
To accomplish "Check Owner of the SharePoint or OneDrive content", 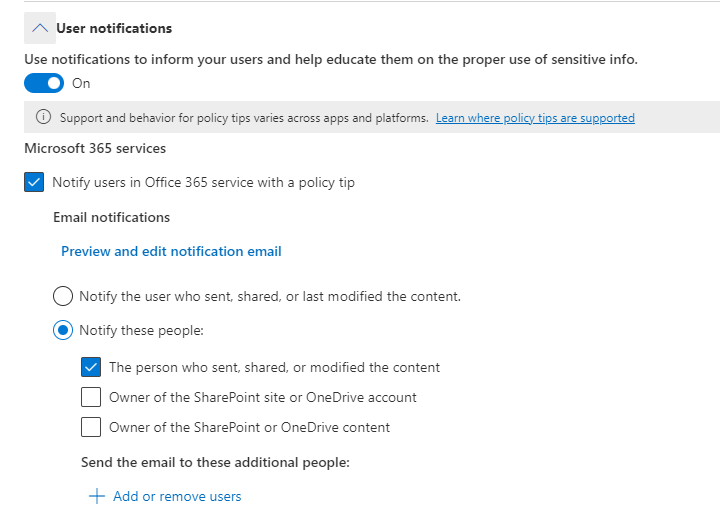I will (x=91, y=427).
